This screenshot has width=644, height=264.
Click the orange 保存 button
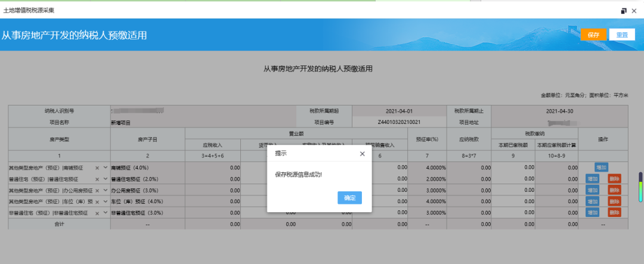coord(593,35)
